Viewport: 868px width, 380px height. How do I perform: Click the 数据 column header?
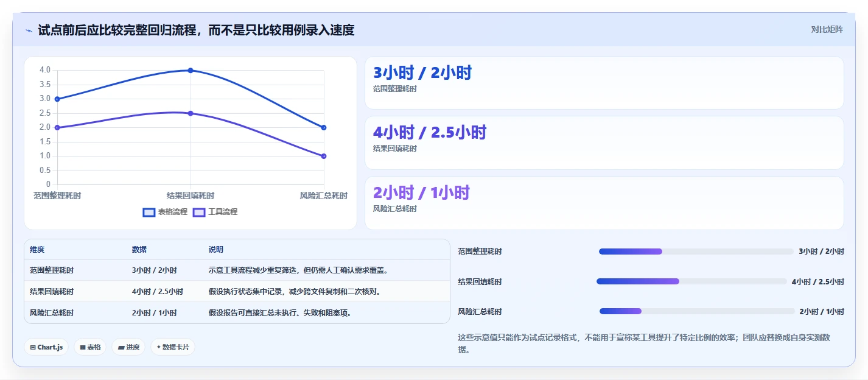139,250
